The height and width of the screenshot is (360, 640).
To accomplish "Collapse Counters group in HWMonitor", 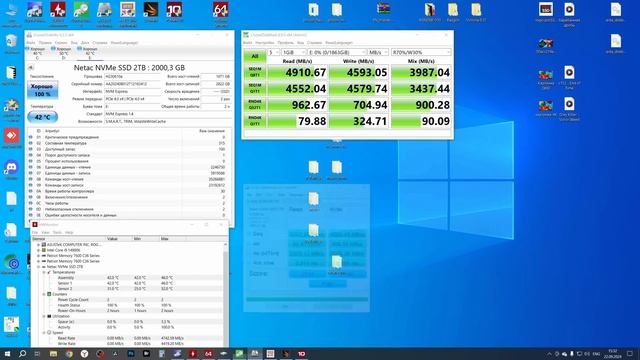I will tap(44, 294).
